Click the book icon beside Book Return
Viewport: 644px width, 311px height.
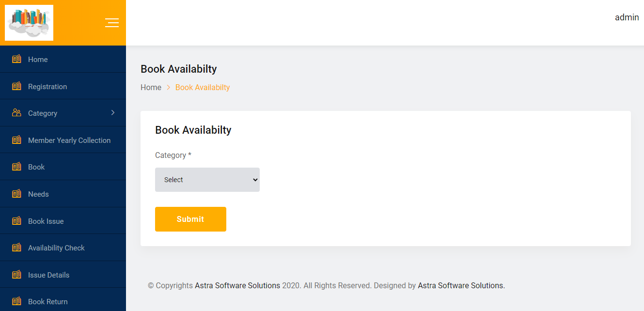point(16,301)
